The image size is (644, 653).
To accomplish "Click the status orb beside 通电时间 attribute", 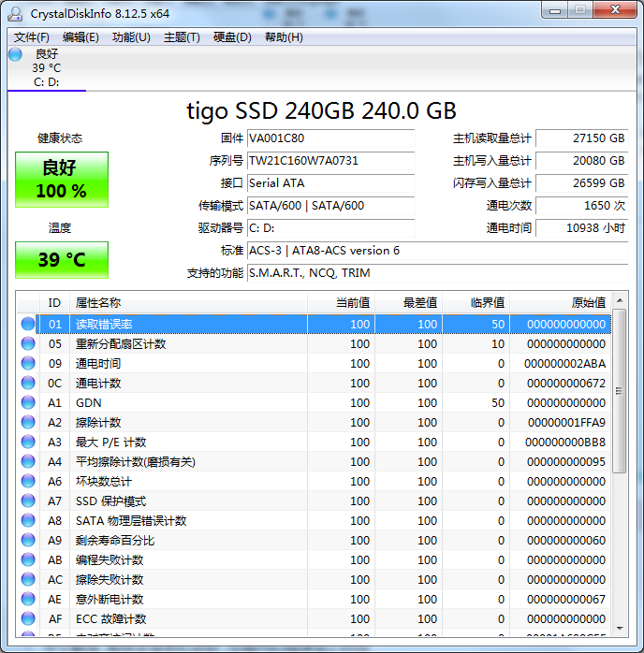I will coord(28,363).
